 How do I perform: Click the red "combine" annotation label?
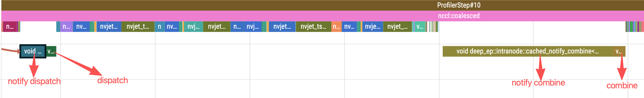(621, 86)
